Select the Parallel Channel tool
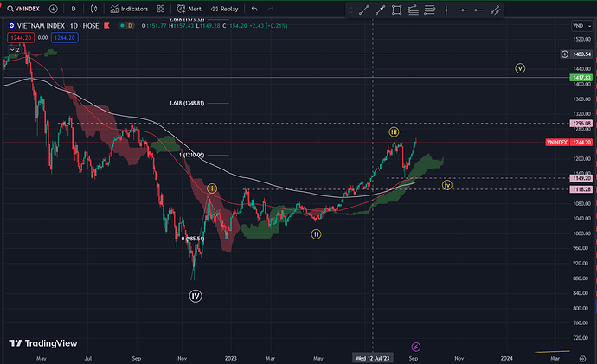597x364 pixels. click(496, 10)
